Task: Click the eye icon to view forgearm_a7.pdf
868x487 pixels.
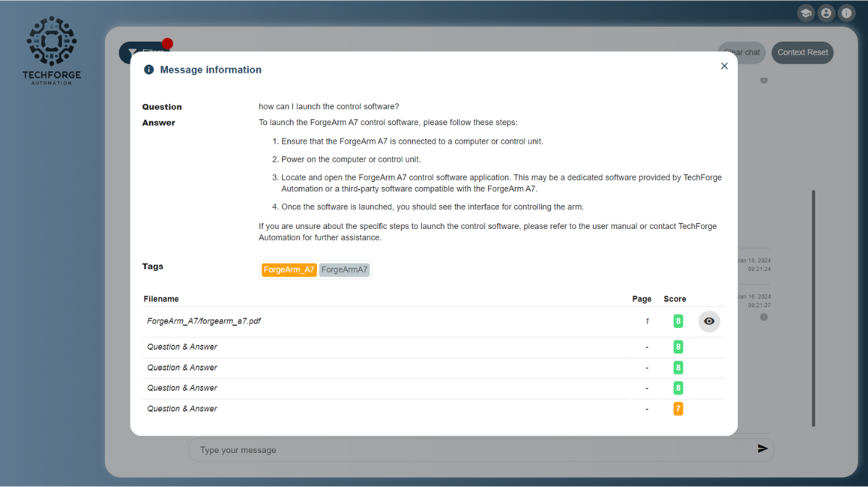Action: pos(709,321)
